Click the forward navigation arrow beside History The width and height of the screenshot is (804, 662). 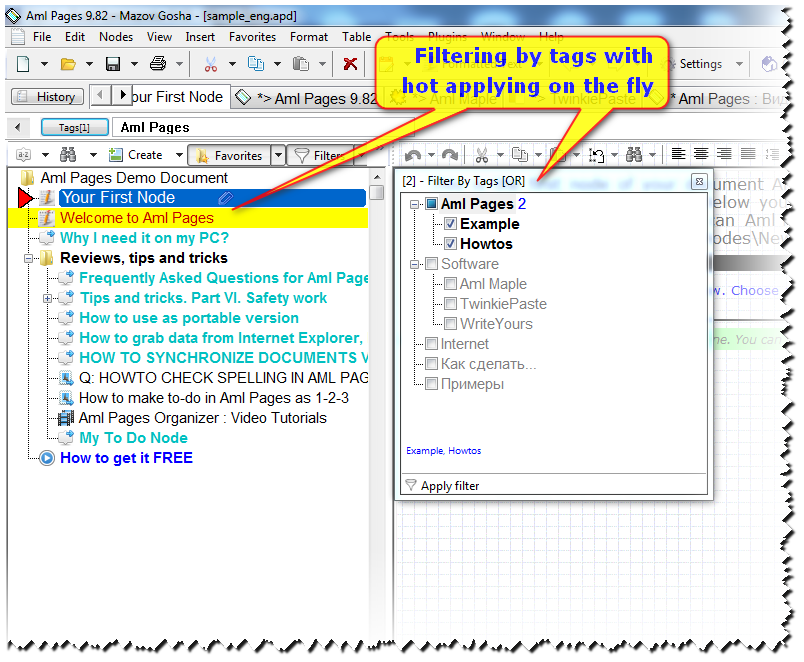pyautogui.click(x=122, y=95)
